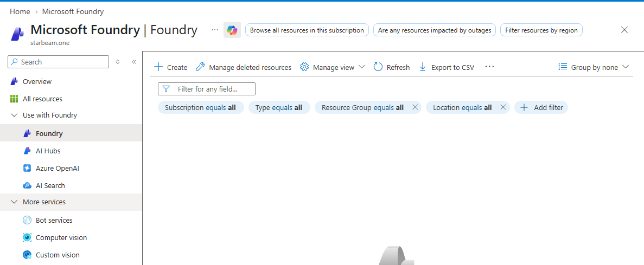Click the Bot services icon
Image resolution: width=644 pixels, height=265 pixels.
(x=27, y=220)
